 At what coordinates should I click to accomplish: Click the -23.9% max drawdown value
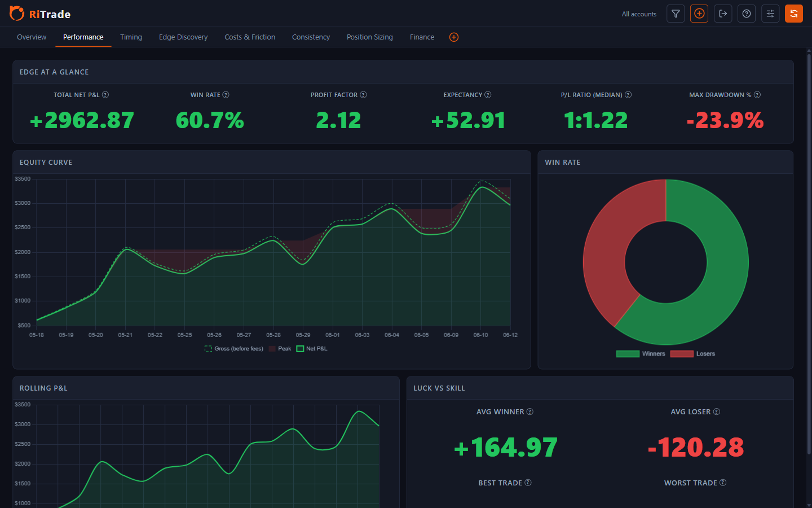[725, 120]
